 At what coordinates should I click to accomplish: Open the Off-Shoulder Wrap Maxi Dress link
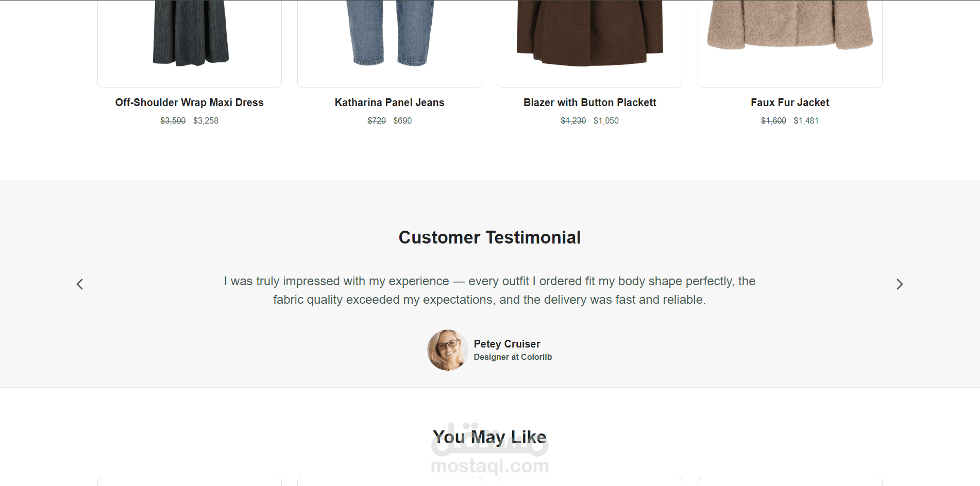tap(189, 102)
